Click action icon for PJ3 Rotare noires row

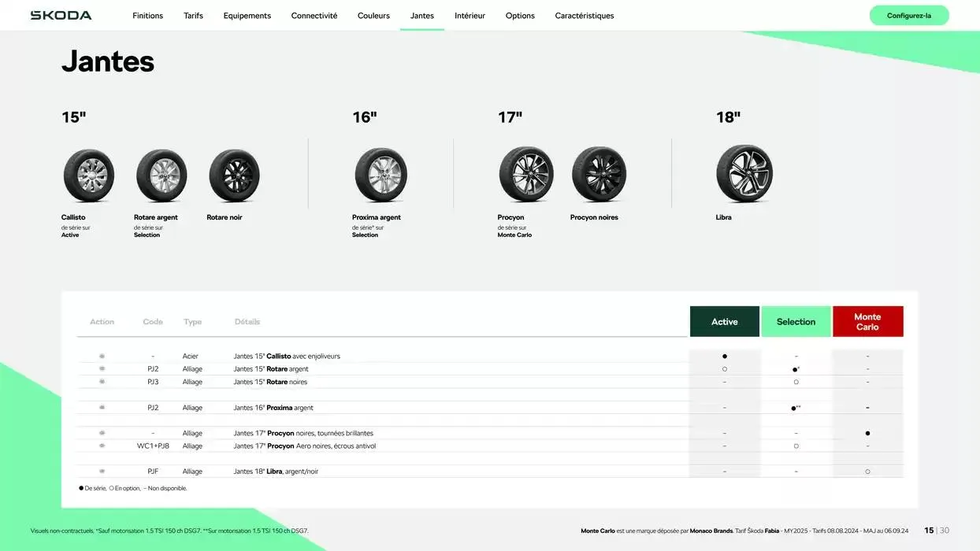coord(102,382)
